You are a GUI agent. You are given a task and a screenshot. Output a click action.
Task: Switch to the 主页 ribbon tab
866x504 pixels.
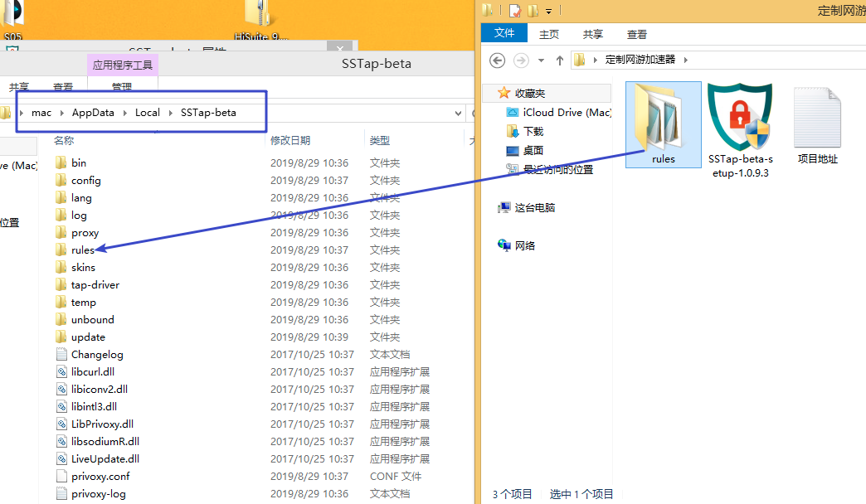[549, 34]
